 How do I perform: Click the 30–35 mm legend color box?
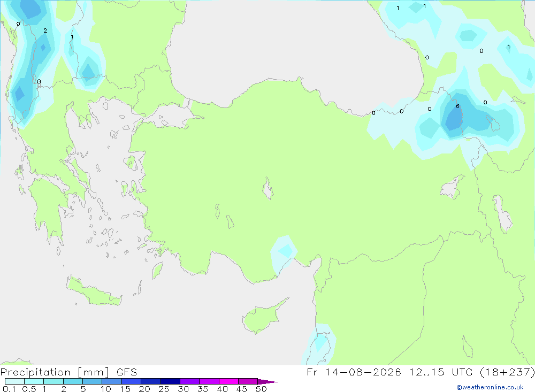(x=190, y=381)
